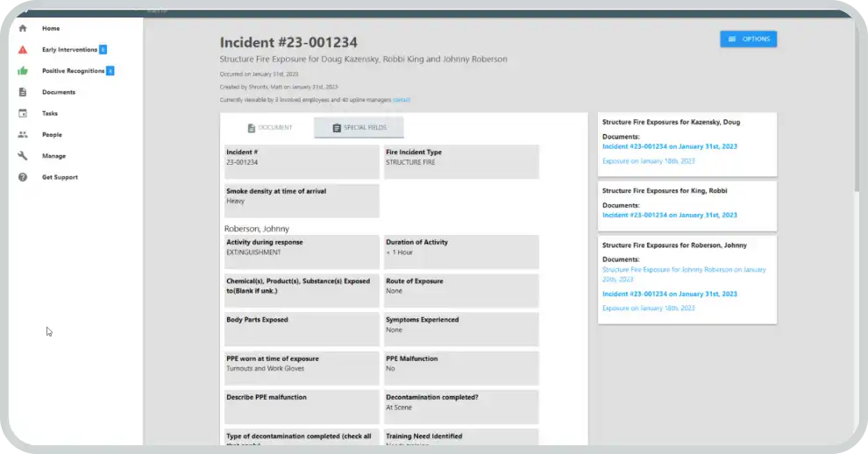This screenshot has width=868, height=454.
Task: Click the Smoke density at time of arrival field
Action: [302, 201]
